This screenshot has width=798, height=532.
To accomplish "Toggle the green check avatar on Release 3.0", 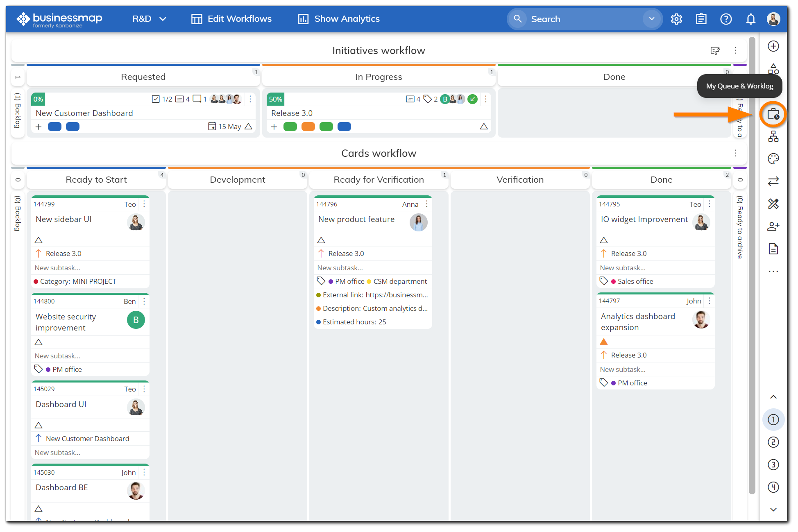I will pyautogui.click(x=472, y=99).
